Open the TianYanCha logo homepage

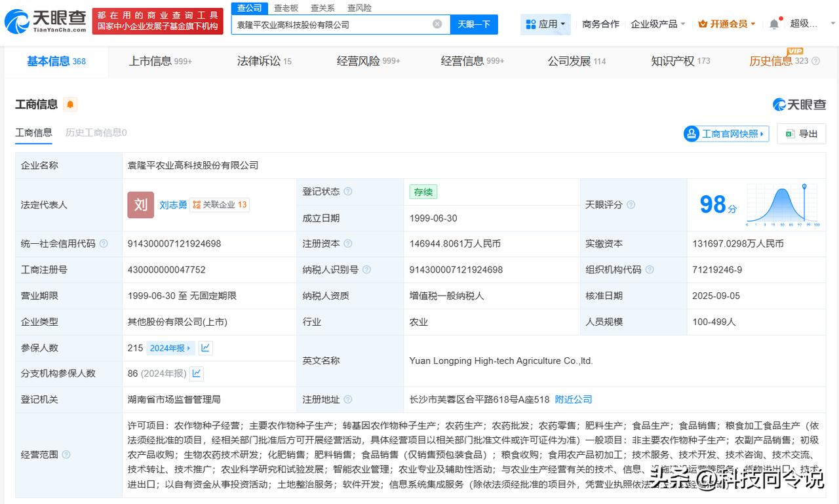point(45,21)
